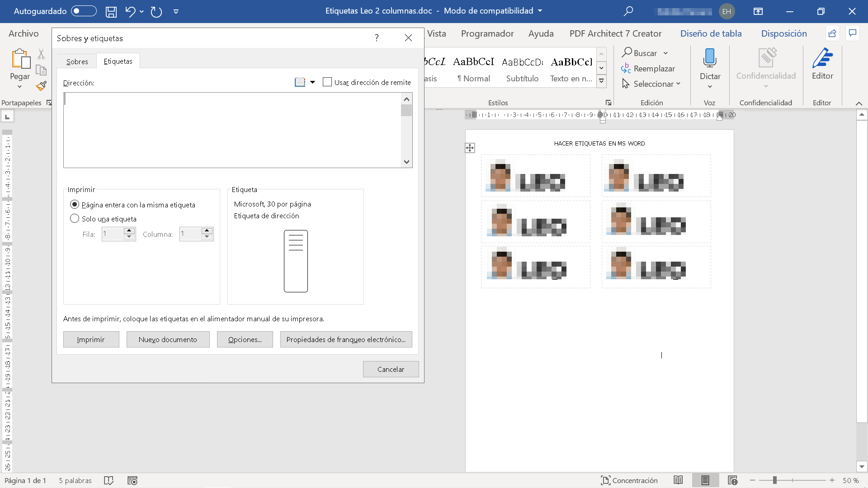Image resolution: width=868 pixels, height=488 pixels.
Task: Open Opciones for label settings
Action: pos(245,339)
